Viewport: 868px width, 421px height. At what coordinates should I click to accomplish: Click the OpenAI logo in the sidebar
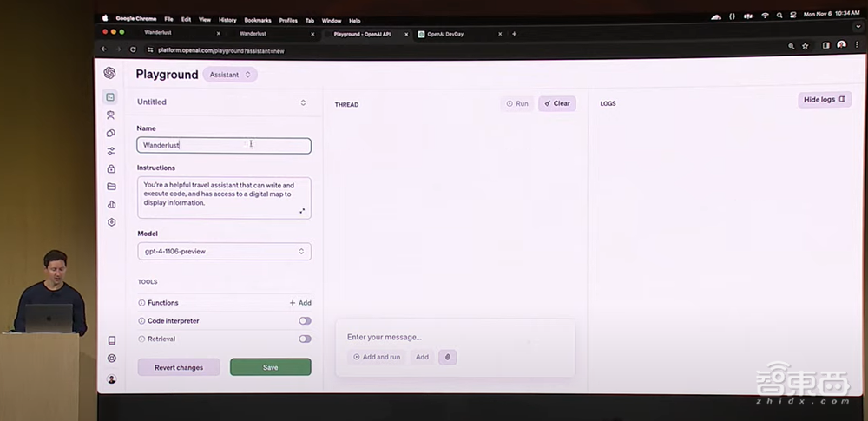tap(109, 74)
